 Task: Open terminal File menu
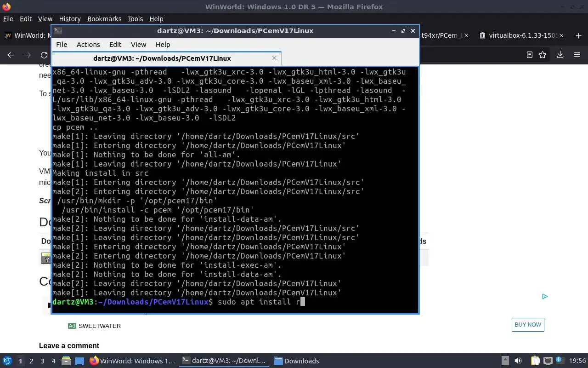tap(62, 44)
